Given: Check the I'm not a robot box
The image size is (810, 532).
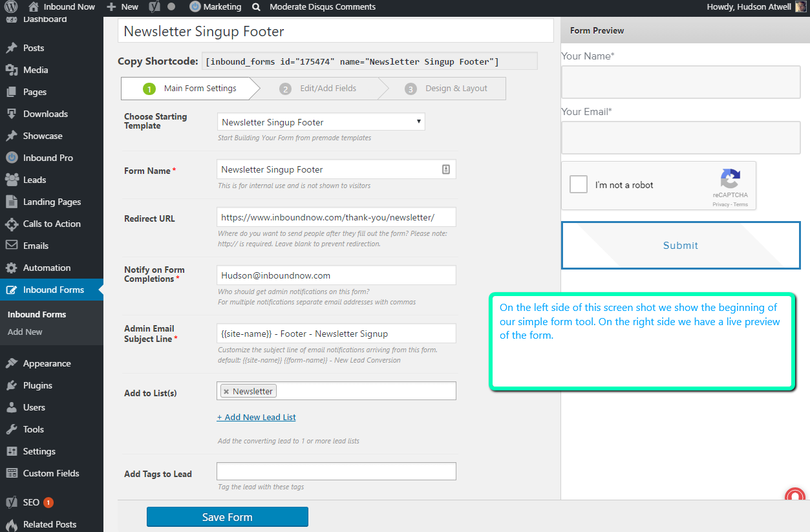Looking at the screenshot, I should (579, 184).
